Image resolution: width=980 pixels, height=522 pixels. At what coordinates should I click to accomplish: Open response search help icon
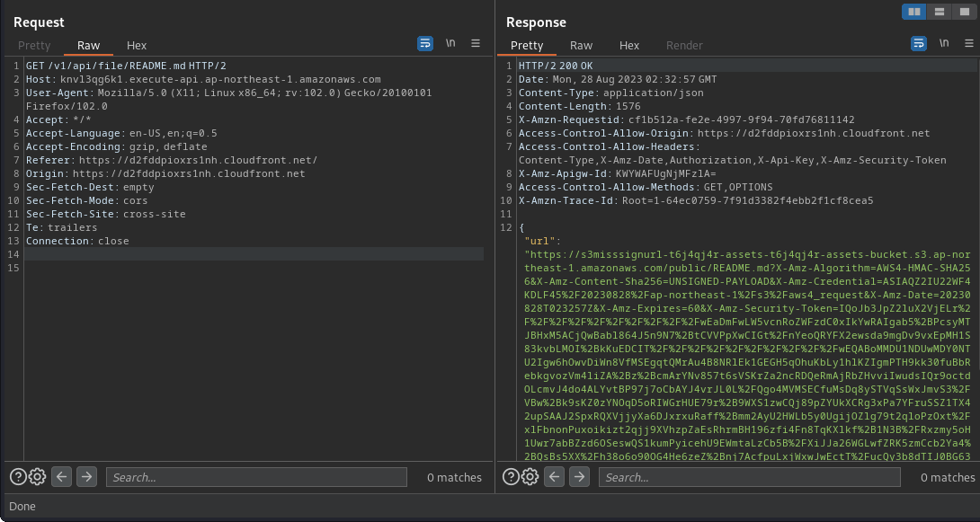tap(511, 477)
